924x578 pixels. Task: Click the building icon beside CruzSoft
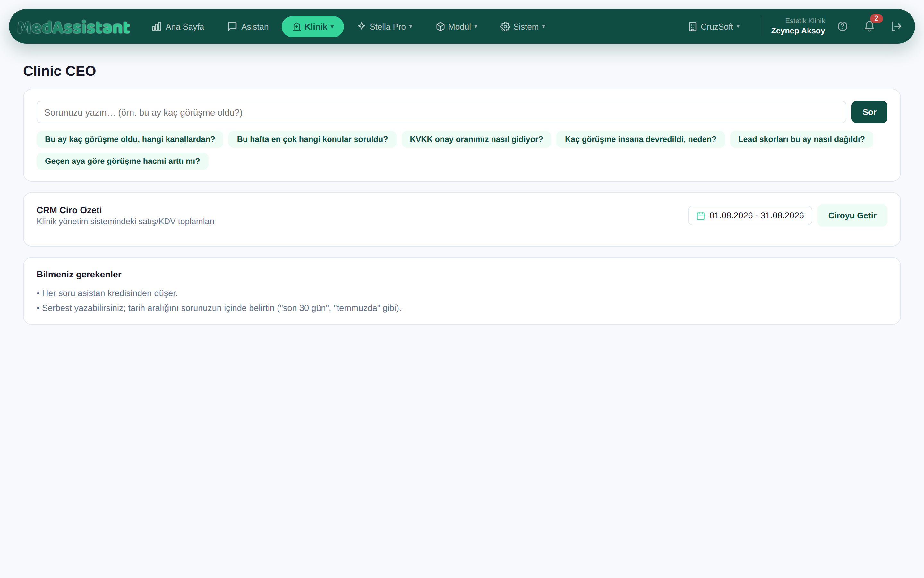692,26
